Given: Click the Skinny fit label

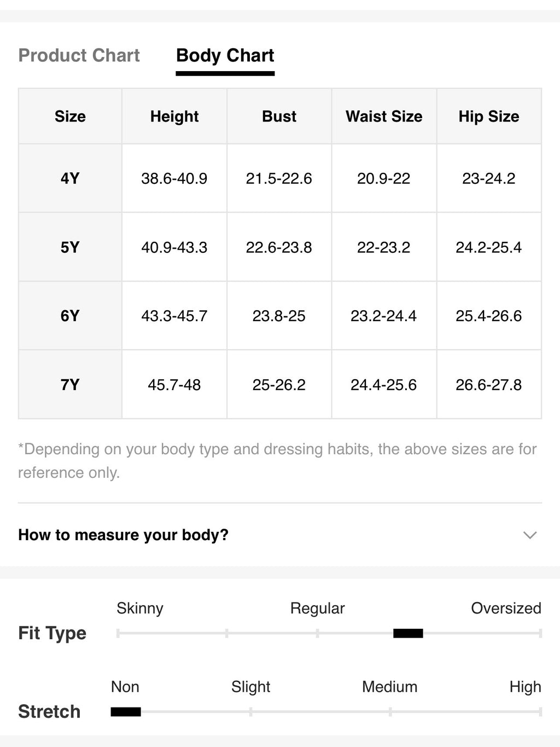Looking at the screenshot, I should tap(140, 608).
